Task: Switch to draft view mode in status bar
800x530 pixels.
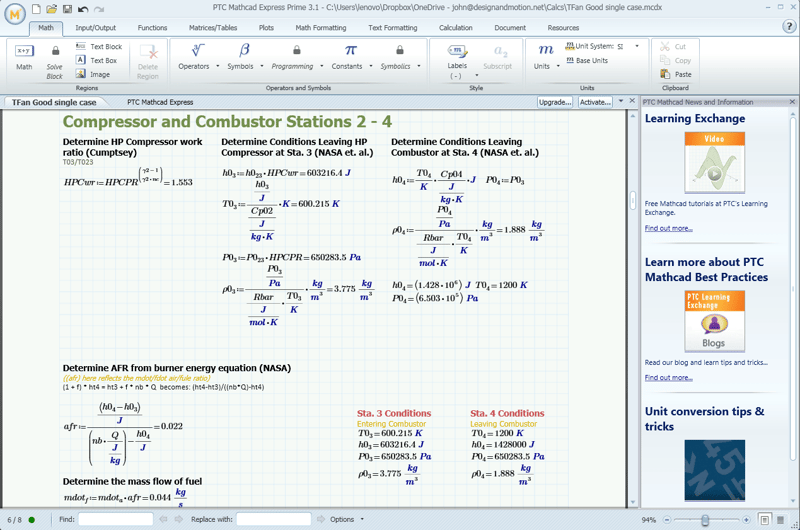Action: pyautogui.click(x=781, y=520)
